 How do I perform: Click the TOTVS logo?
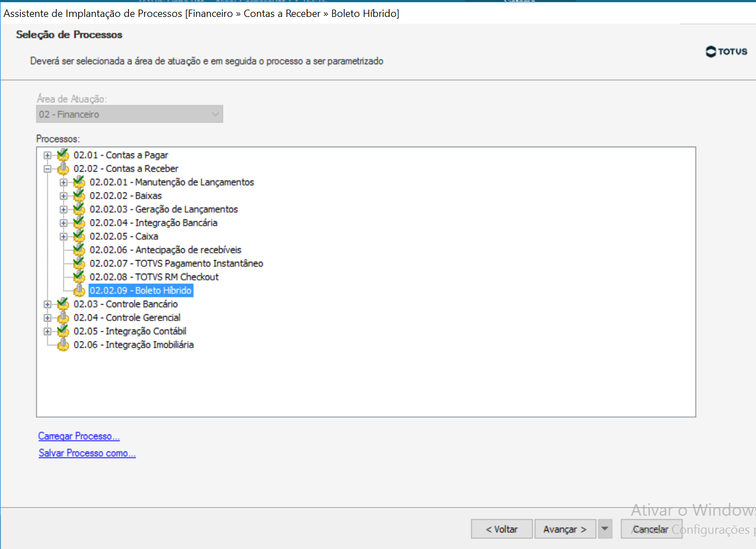click(727, 51)
